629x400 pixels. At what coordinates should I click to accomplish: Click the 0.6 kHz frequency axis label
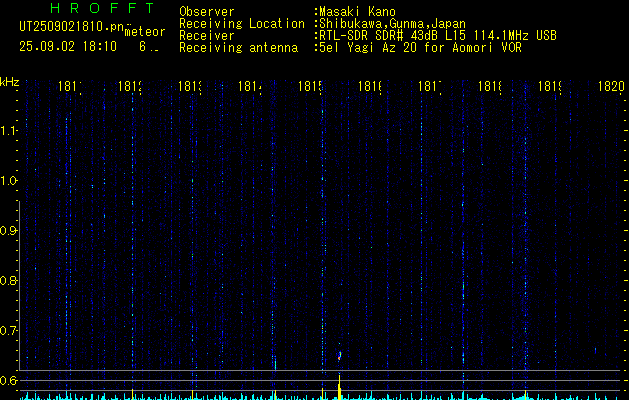[8, 380]
